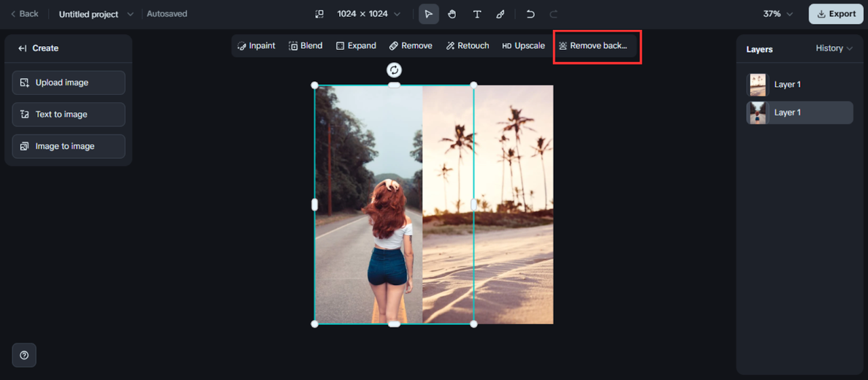This screenshot has width=868, height=380.
Task: Expand the 37% zoom dropdown
Action: click(x=778, y=14)
